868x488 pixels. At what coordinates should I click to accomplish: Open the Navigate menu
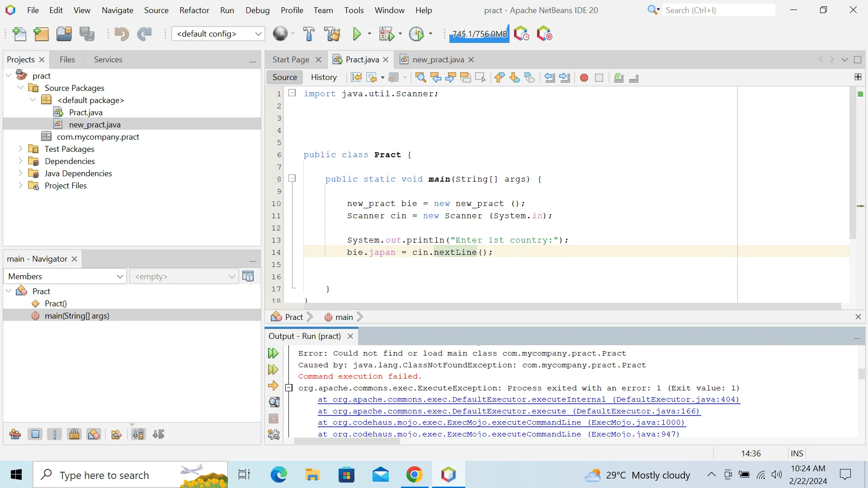[118, 10]
